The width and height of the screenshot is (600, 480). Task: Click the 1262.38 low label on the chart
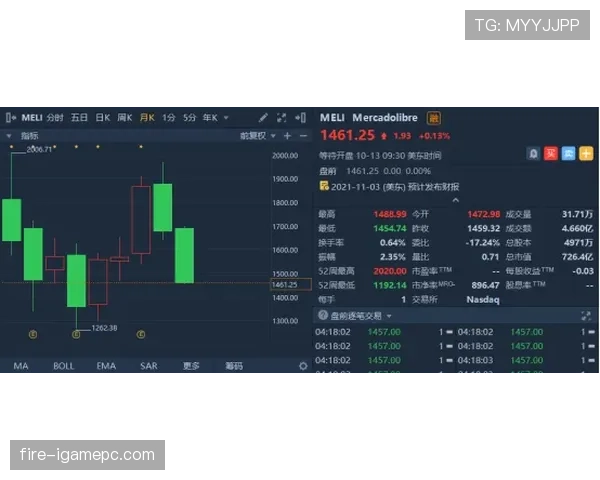click(104, 328)
